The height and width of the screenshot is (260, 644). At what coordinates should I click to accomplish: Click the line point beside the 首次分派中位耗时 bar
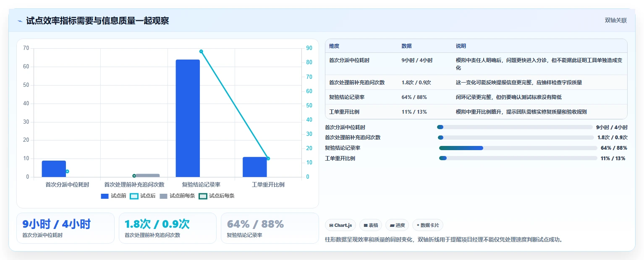tap(67, 172)
